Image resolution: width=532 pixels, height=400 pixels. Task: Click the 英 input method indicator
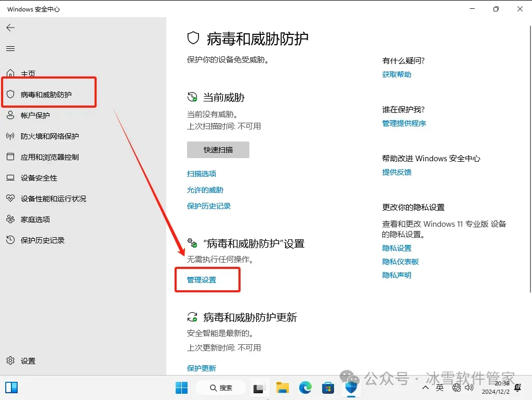click(x=440, y=388)
